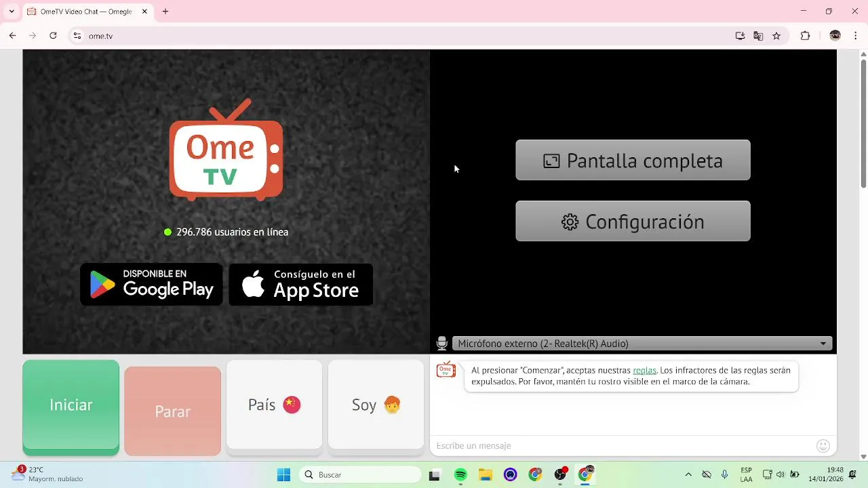Open the Configuración settings button

(x=633, y=222)
